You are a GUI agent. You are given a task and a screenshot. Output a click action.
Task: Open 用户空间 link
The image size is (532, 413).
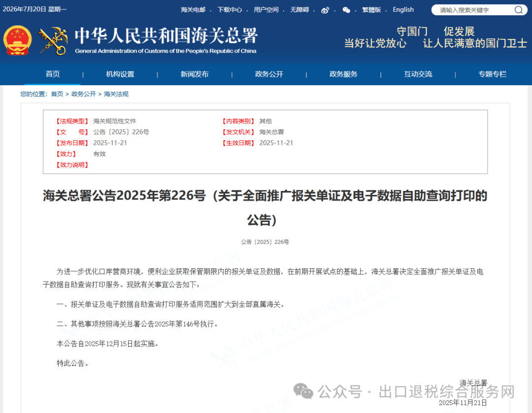266,10
